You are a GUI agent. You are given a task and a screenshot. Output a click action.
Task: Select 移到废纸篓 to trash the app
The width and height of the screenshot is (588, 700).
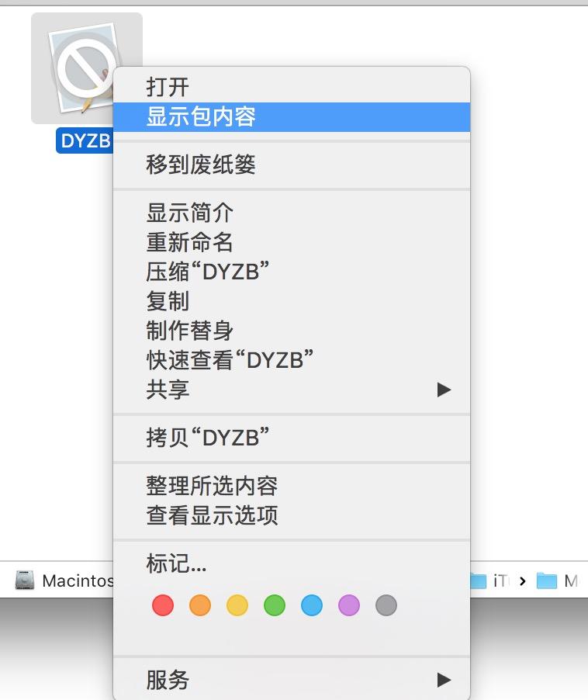pyautogui.click(x=201, y=165)
